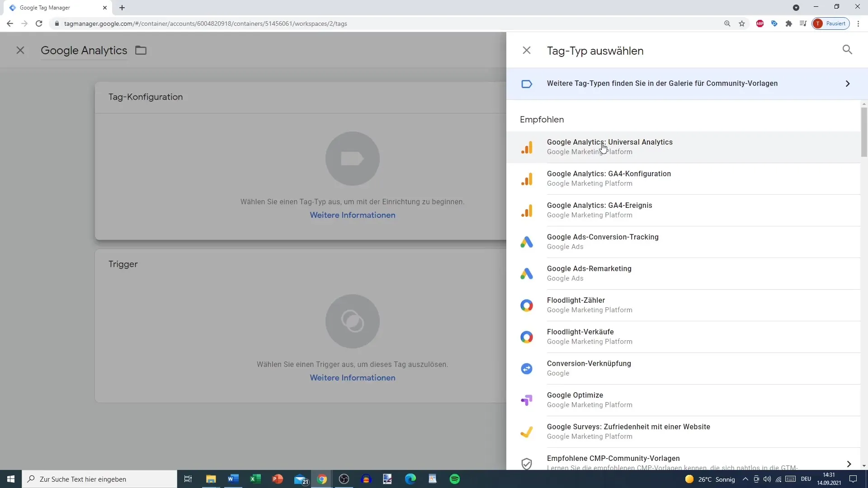Click the Google Ads-Remarketing icon
The image size is (868, 488).
527,274
